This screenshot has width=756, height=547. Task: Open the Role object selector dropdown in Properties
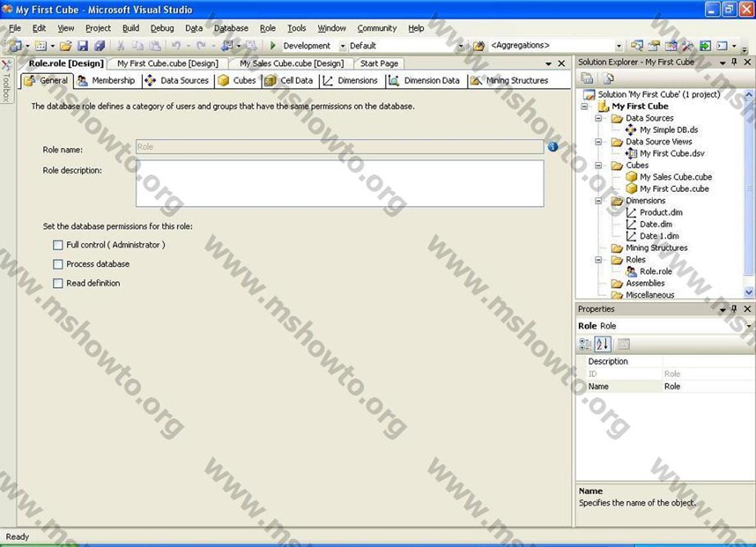tap(749, 326)
